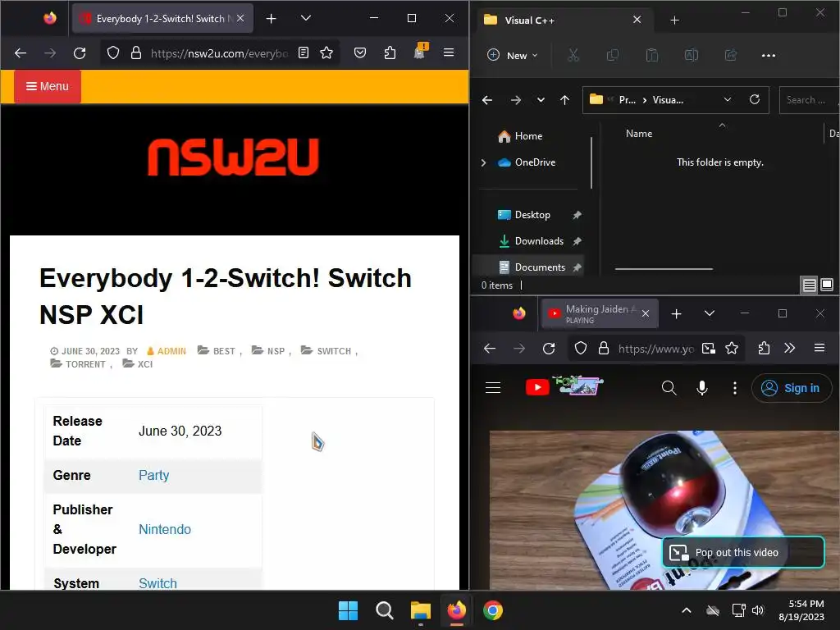The image size is (840, 630).
Task: Expand the OneDrive tree node
Action: (483, 162)
